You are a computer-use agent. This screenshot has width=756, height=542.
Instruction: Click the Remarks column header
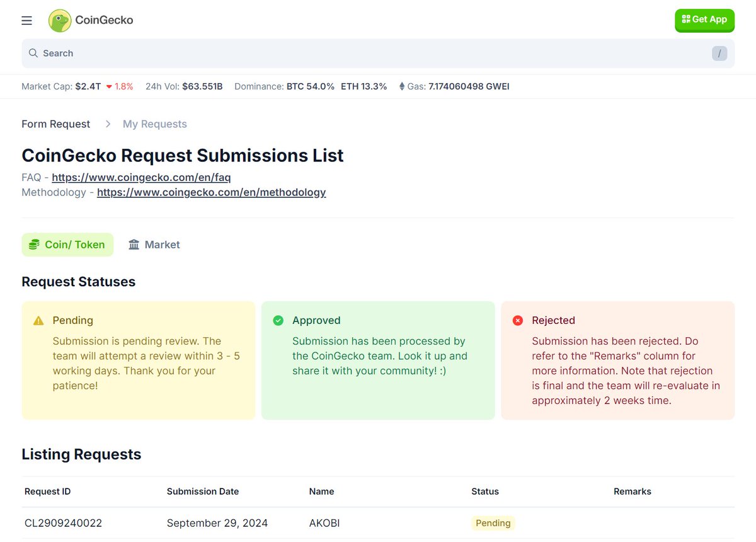[633, 492]
